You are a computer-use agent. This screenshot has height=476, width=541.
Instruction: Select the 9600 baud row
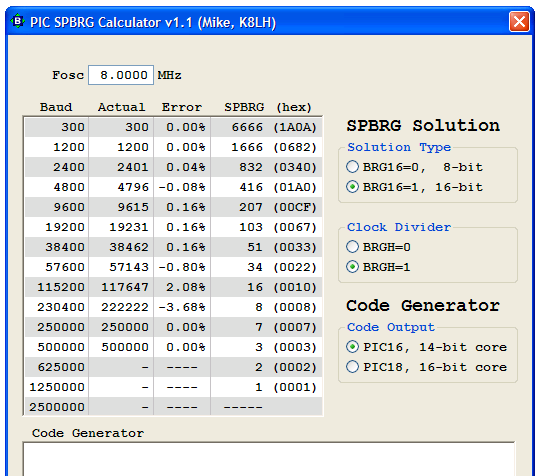click(174, 207)
